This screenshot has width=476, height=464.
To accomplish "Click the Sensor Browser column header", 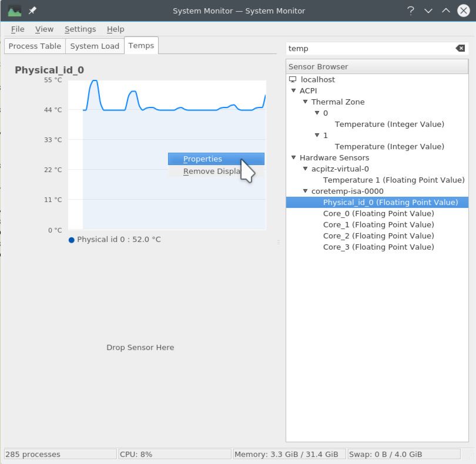I will click(x=377, y=67).
